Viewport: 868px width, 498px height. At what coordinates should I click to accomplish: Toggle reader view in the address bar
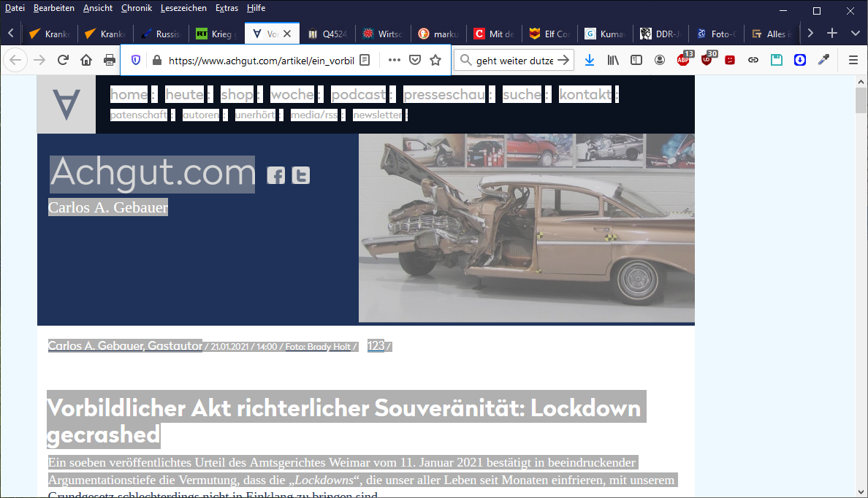pyautogui.click(x=365, y=61)
